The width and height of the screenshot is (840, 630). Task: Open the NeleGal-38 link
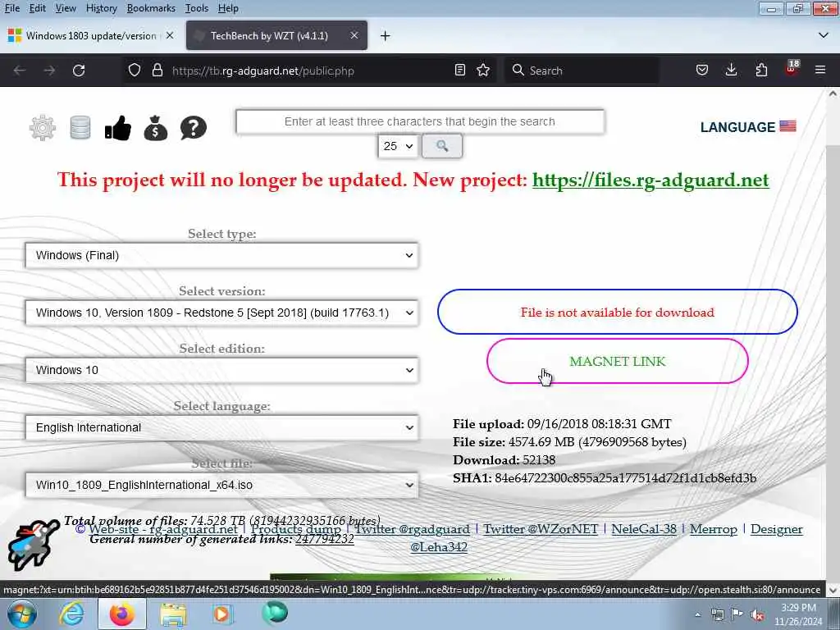point(644,529)
